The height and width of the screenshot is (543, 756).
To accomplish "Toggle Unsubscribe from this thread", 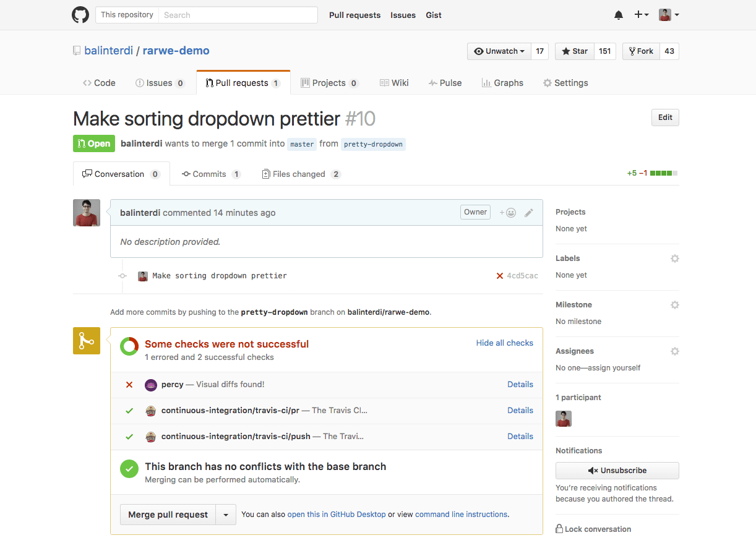I will (x=617, y=470).
